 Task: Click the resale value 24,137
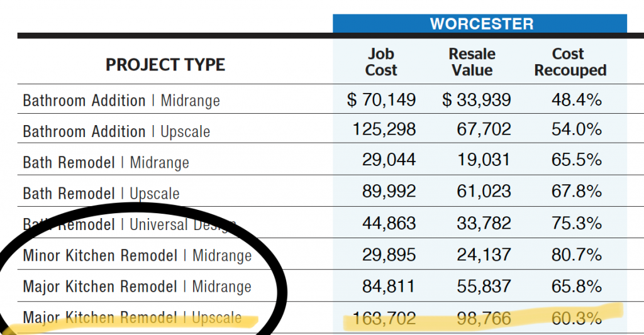(x=484, y=255)
